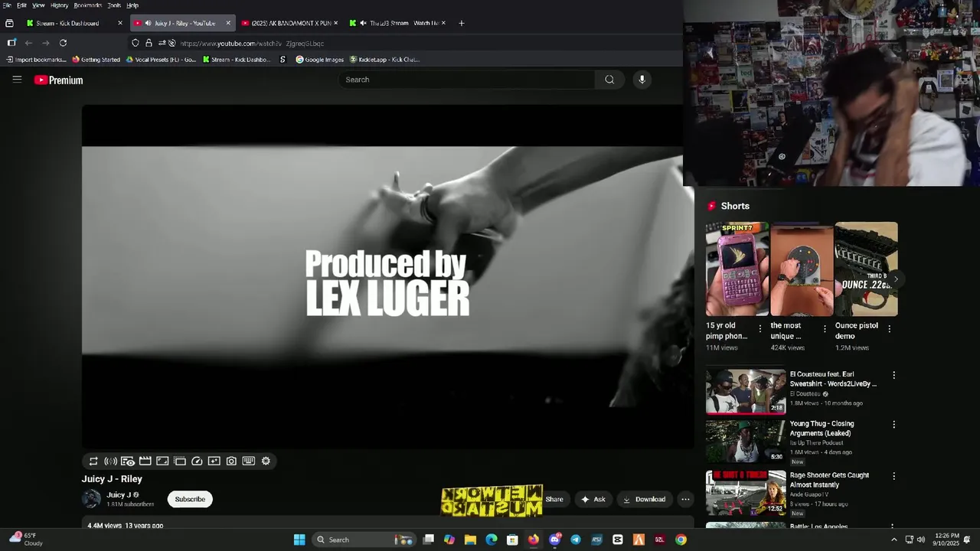Open the Bookmarks menu
The width and height of the screenshot is (980, 551).
click(x=87, y=5)
